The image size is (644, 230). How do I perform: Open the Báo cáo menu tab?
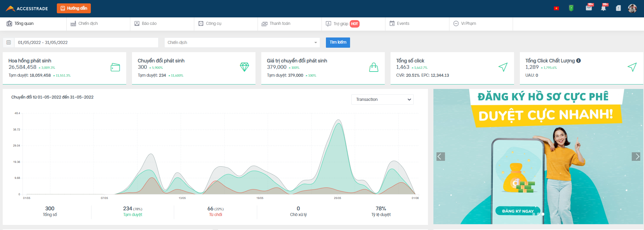[146, 24]
